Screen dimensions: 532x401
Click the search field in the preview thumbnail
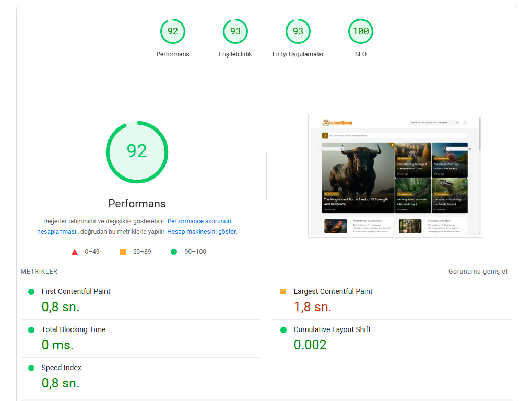click(434, 123)
